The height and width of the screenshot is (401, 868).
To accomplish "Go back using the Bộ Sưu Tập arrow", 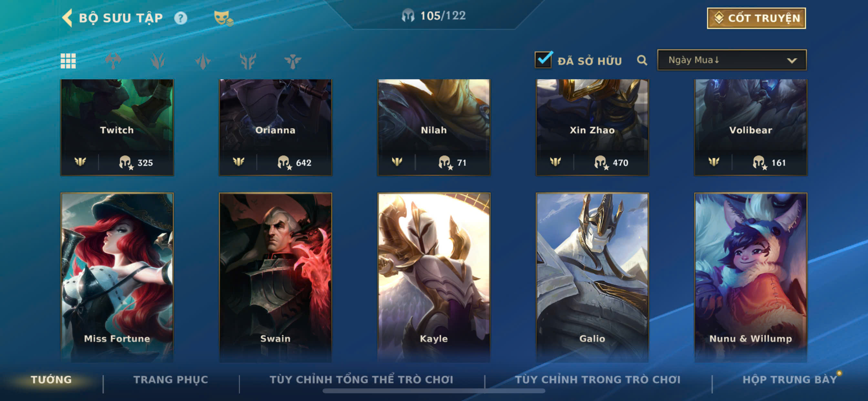I will click(x=67, y=17).
